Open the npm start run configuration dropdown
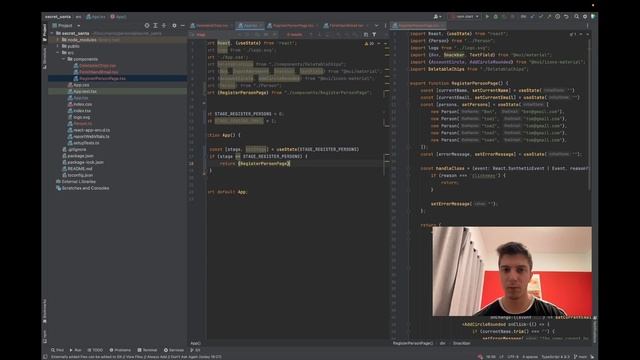640x360 pixels. coord(464,17)
